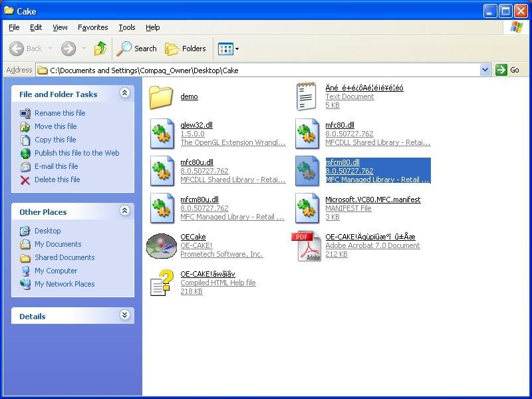Open the View menu
Screen dimensions: 532x399
(x=60, y=27)
